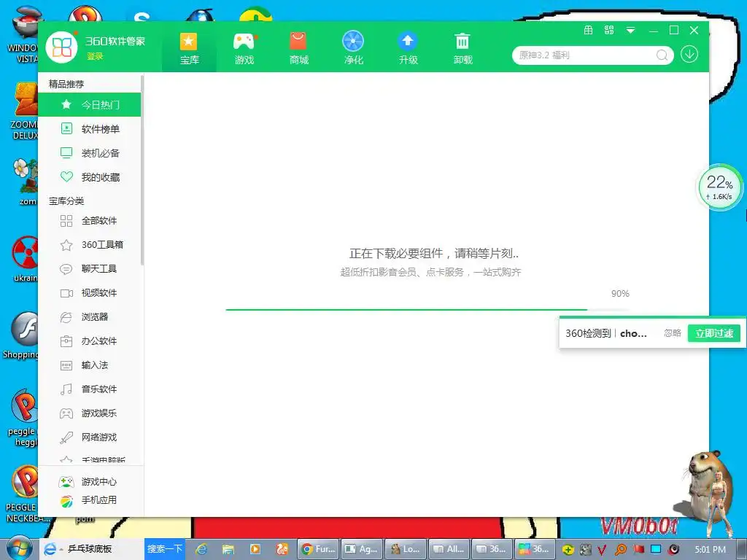Switch to the All... taskbar window
The width and height of the screenshot is (747, 560).
coord(449,548)
